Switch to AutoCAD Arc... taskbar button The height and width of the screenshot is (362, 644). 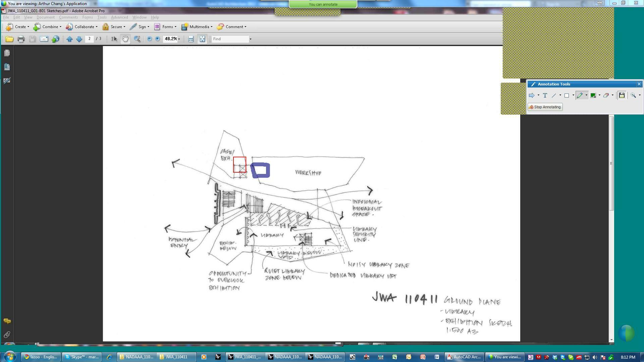464,357
